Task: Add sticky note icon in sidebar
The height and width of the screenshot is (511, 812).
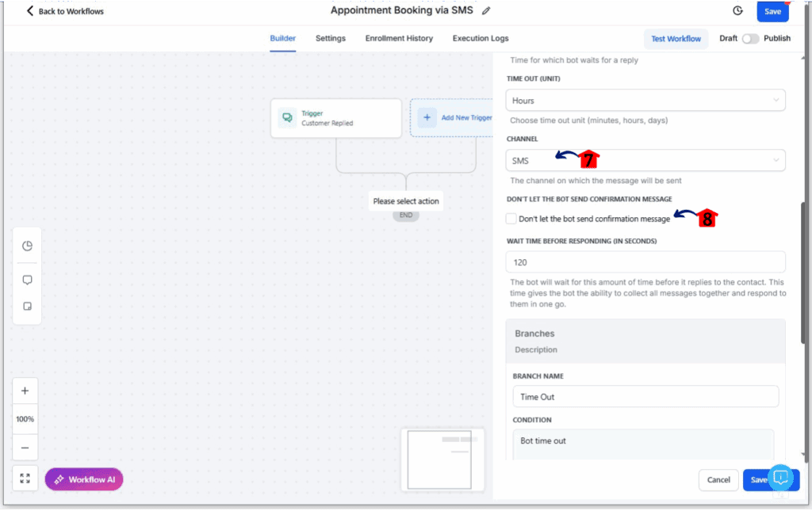Action: click(x=27, y=307)
